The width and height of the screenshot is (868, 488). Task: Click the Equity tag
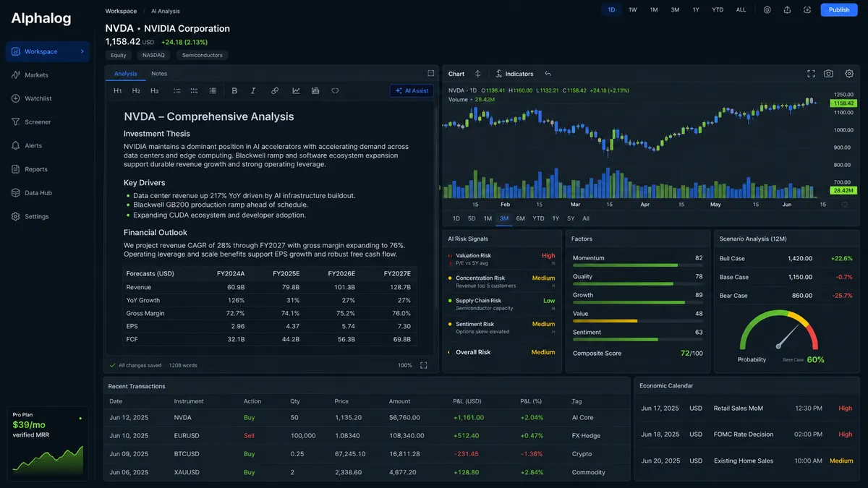[x=118, y=55]
